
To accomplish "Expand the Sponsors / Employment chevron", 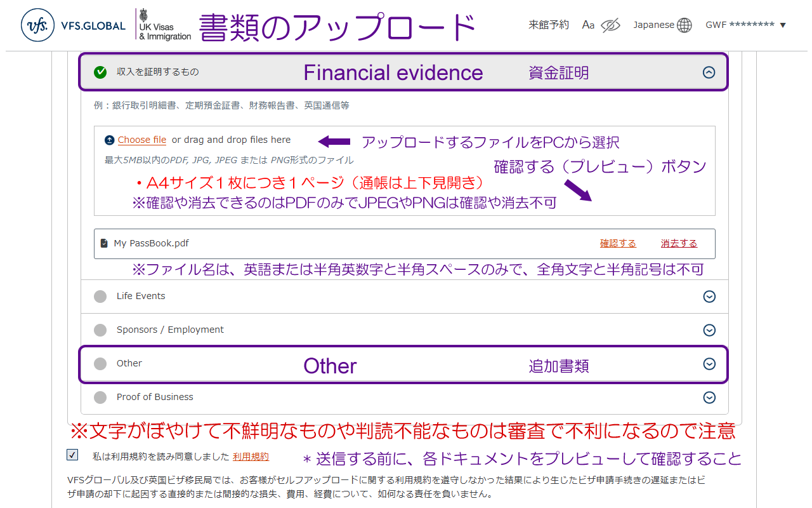I will [x=709, y=330].
